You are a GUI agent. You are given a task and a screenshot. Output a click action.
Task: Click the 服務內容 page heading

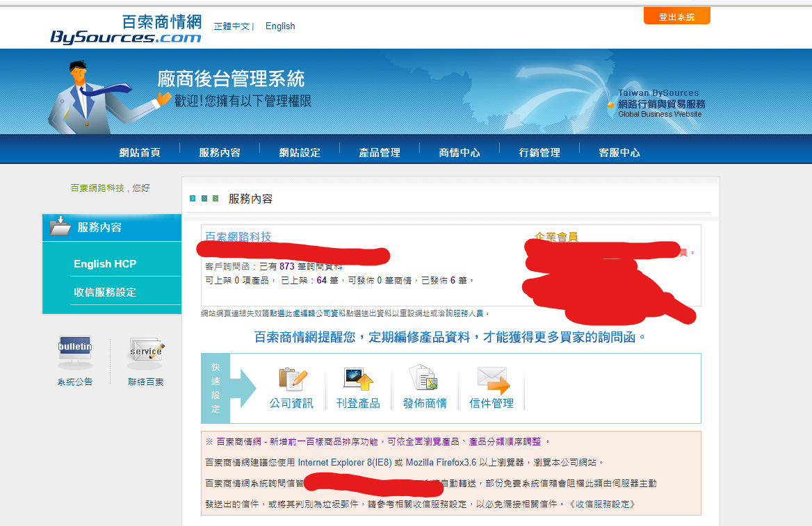click(251, 199)
